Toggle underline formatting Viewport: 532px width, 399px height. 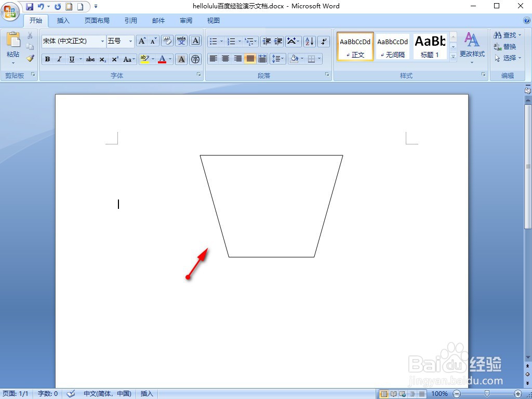pos(72,59)
